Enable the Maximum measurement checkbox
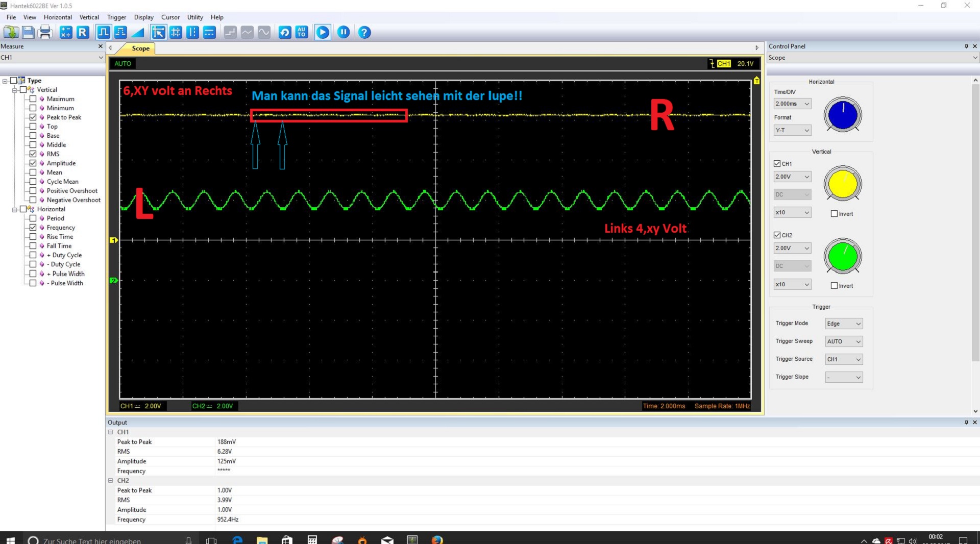 pos(33,99)
